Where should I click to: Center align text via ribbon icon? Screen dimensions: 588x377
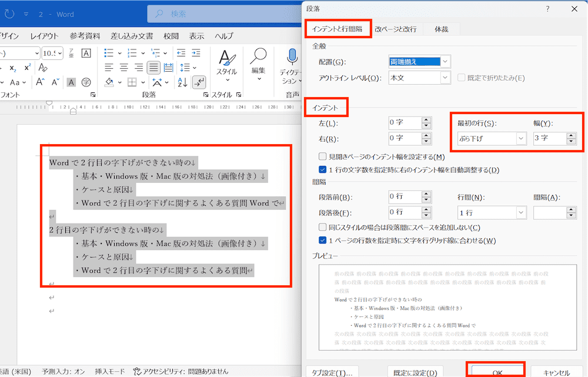coord(124,67)
